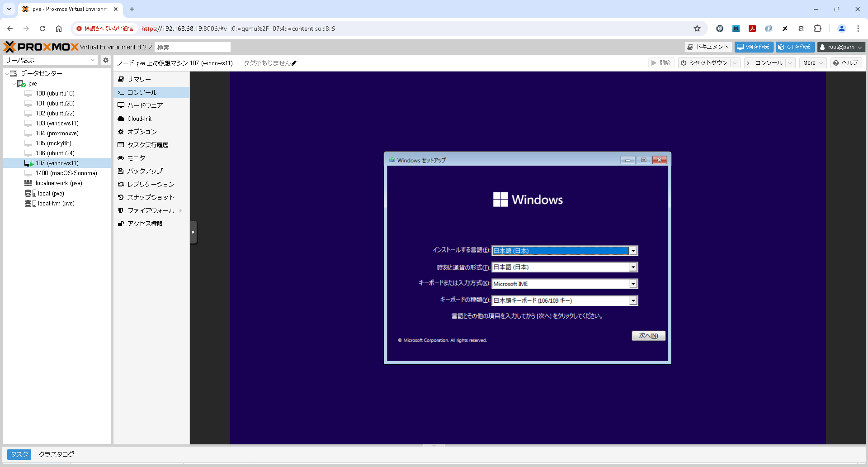Image resolution: width=868 pixels, height=467 pixels.
Task: Click the not-secure connection warning badge
Action: click(105, 29)
